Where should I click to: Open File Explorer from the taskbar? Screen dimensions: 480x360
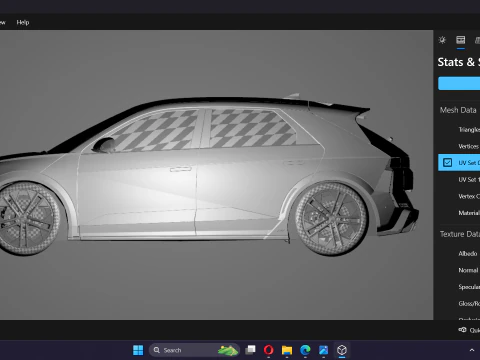tap(287, 350)
